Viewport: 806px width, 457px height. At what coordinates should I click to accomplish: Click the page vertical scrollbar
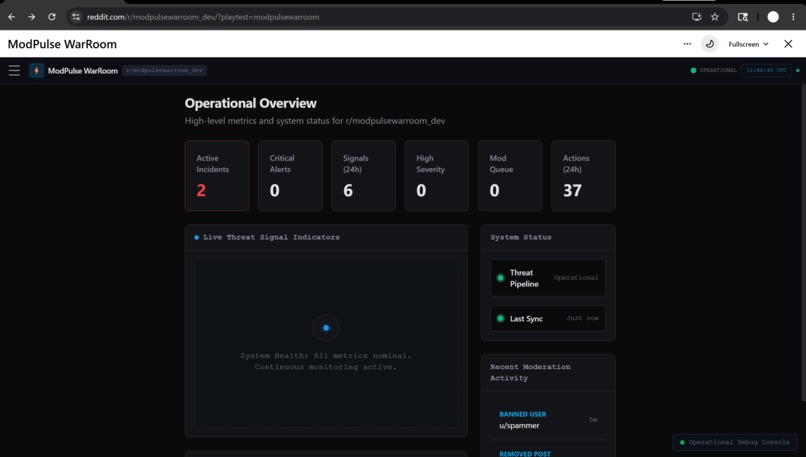point(803,242)
